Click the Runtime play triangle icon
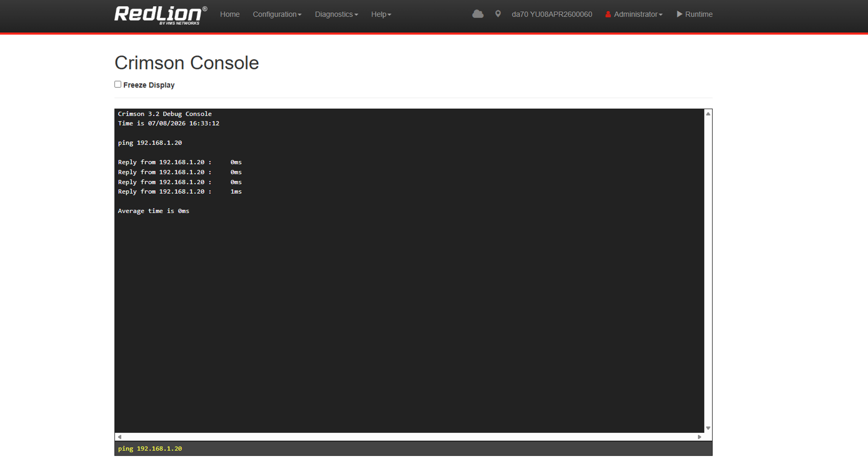The image size is (868, 469). click(x=679, y=14)
